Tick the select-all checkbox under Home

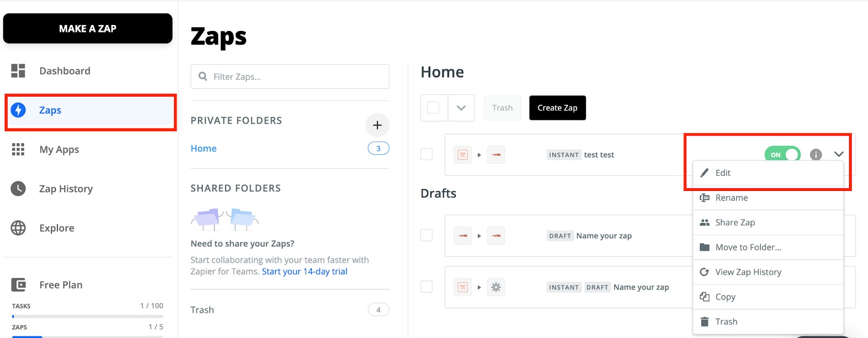click(433, 107)
